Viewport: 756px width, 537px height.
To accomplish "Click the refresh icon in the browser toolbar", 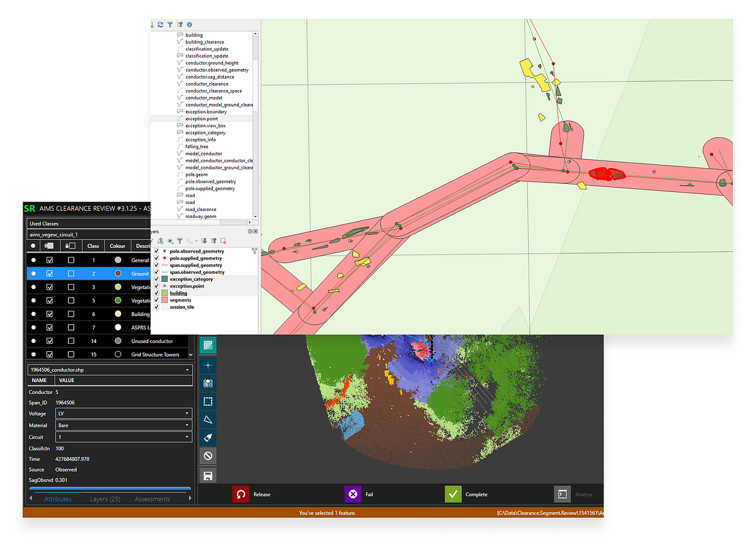I will pyautogui.click(x=161, y=25).
